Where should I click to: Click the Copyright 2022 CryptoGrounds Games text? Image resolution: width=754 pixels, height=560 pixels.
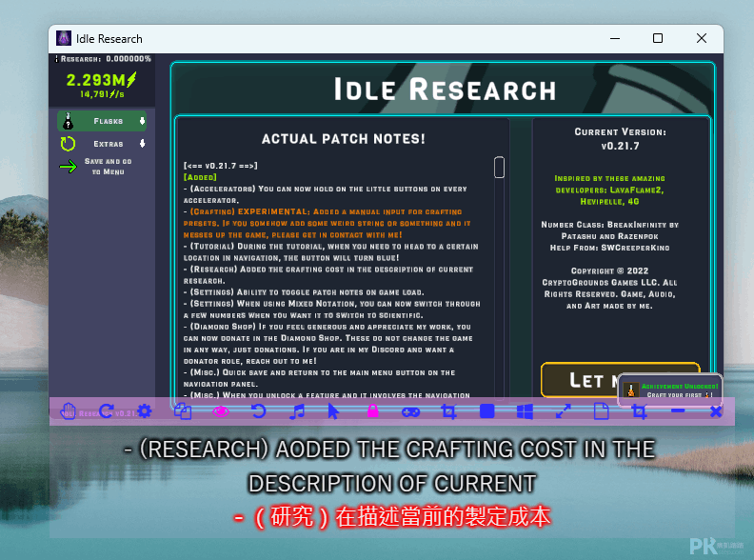(609, 289)
